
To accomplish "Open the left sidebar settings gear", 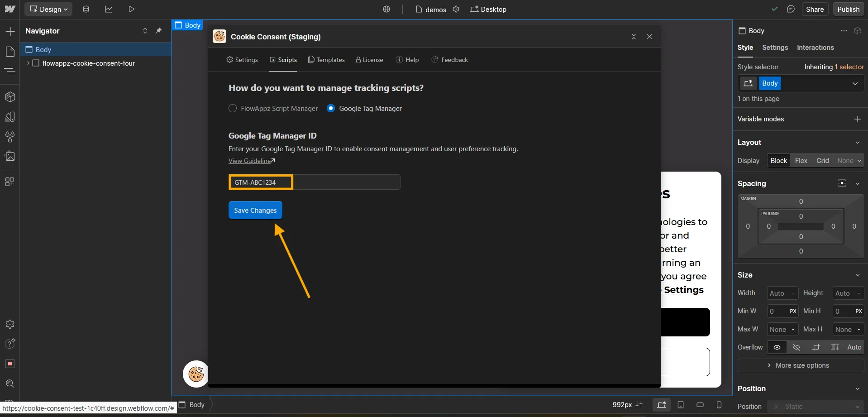I will 10,324.
